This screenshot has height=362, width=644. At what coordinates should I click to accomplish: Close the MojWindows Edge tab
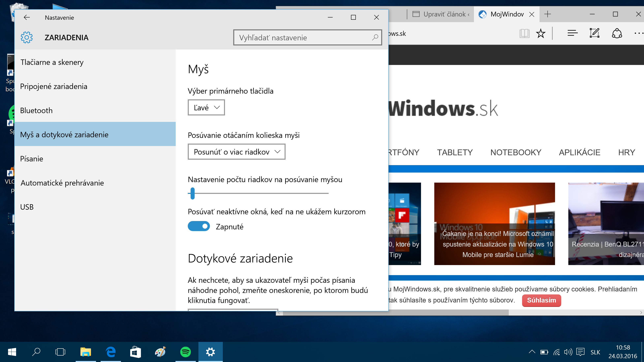point(532,14)
